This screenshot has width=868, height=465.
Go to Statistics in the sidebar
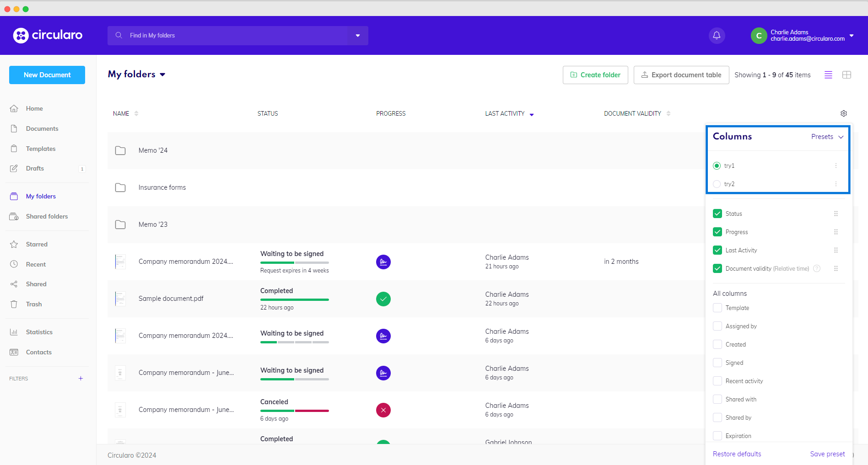[x=39, y=332]
